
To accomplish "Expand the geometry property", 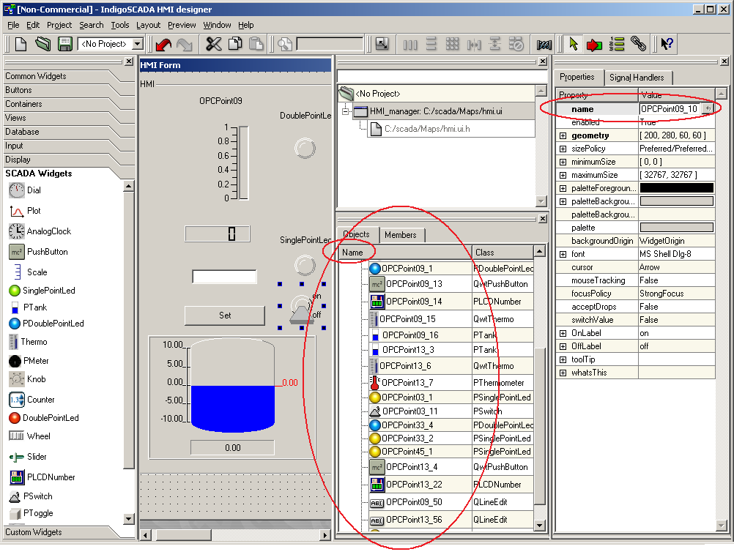I will point(563,135).
